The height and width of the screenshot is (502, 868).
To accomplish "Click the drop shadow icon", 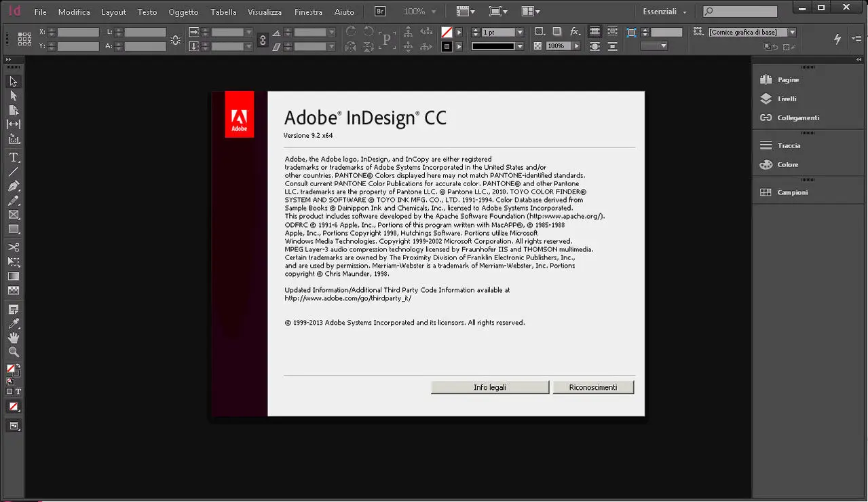I will click(556, 32).
